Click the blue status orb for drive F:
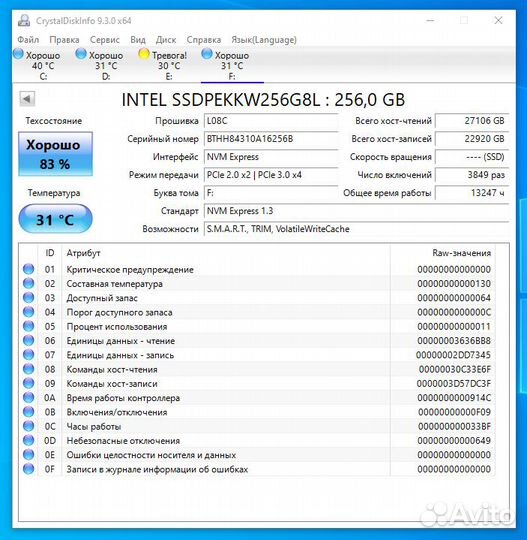Image resolution: width=527 pixels, height=540 pixels. [x=207, y=54]
